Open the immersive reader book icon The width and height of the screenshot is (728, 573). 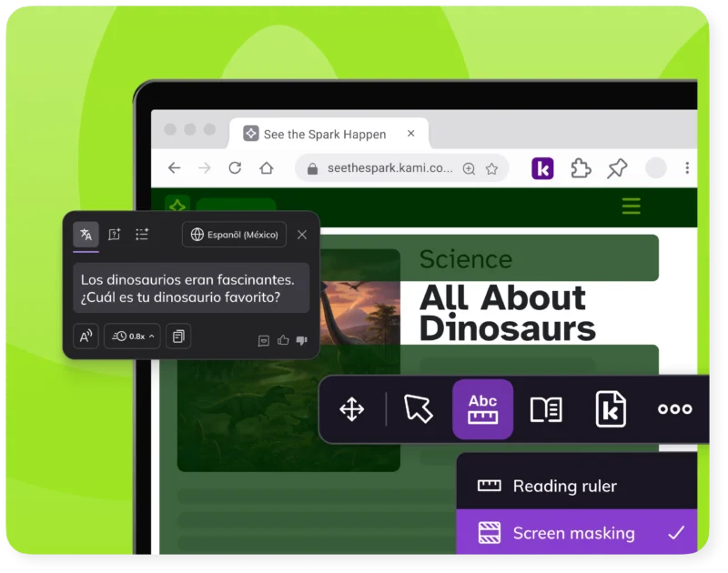coord(546,409)
